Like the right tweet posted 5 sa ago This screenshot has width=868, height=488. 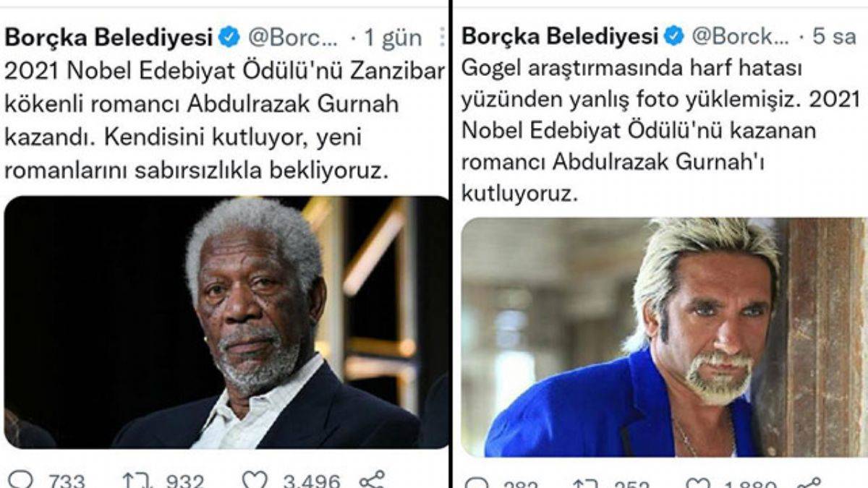697,483
